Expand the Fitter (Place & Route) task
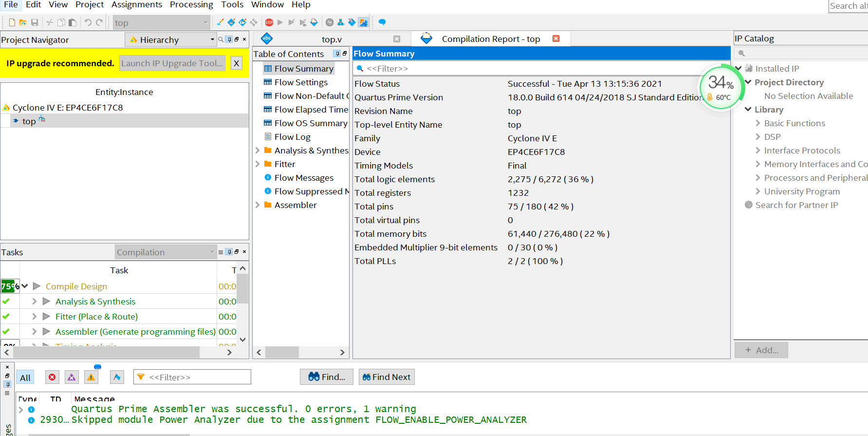The image size is (868, 436). pos(34,317)
